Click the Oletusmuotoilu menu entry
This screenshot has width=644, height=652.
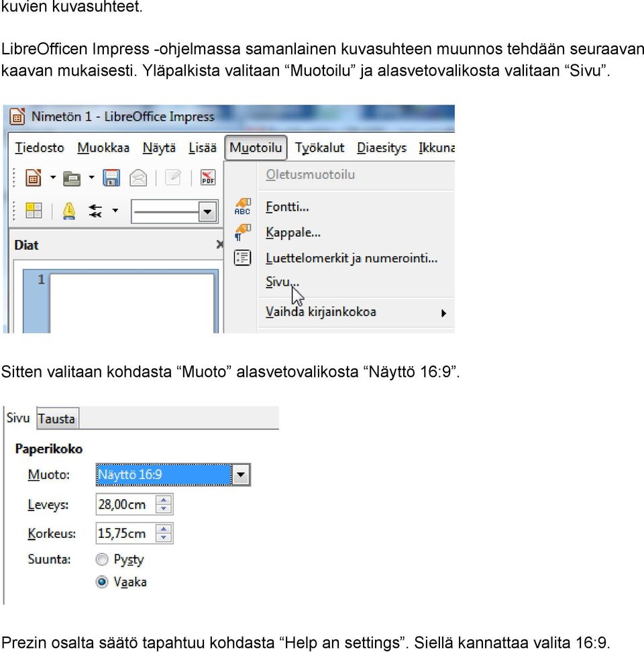pos(310,174)
